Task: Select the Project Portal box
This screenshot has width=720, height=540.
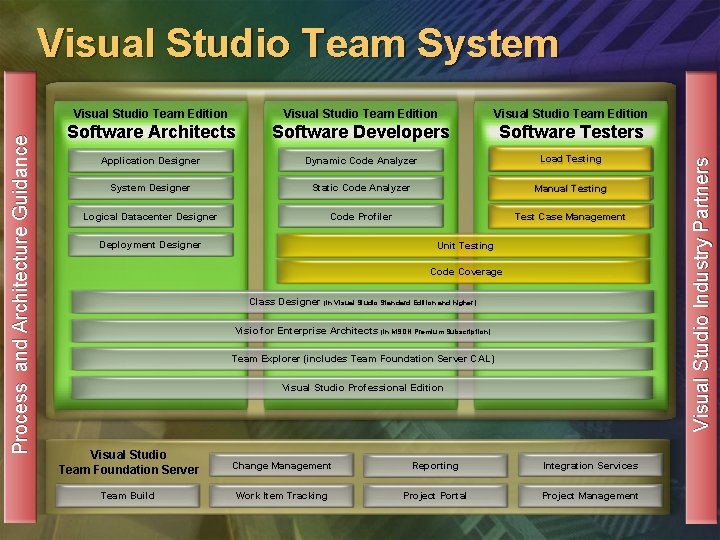Action: click(x=435, y=495)
